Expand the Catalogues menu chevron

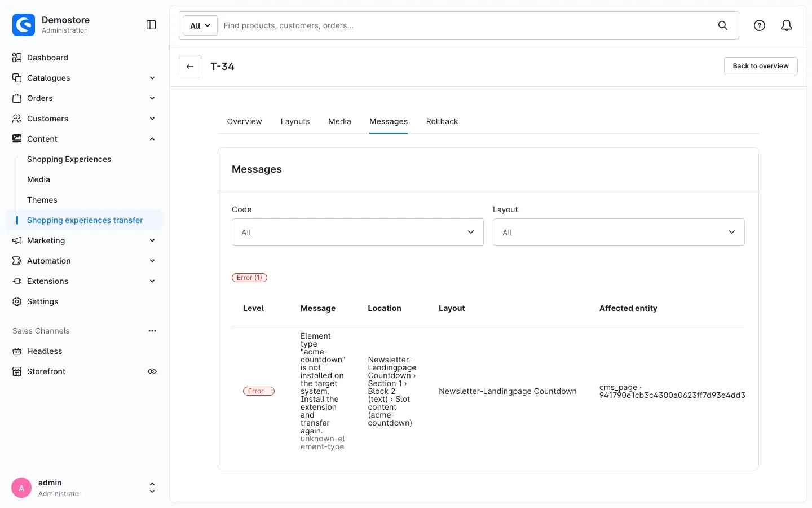click(x=152, y=78)
